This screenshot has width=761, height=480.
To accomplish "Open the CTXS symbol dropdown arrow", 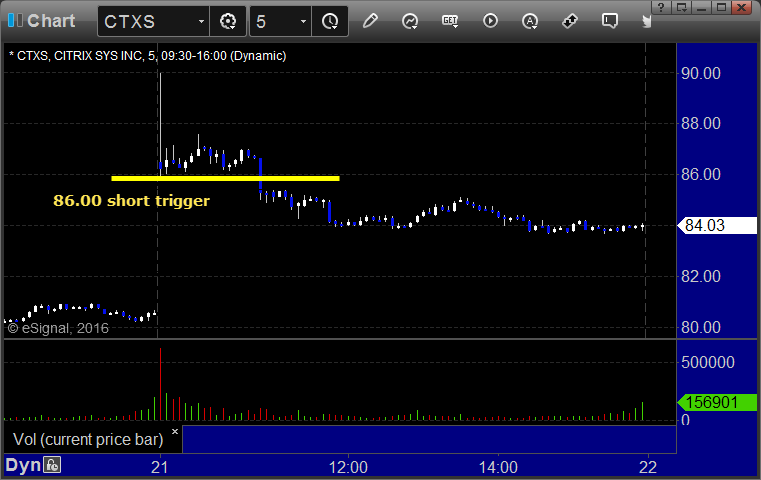I will coord(201,22).
